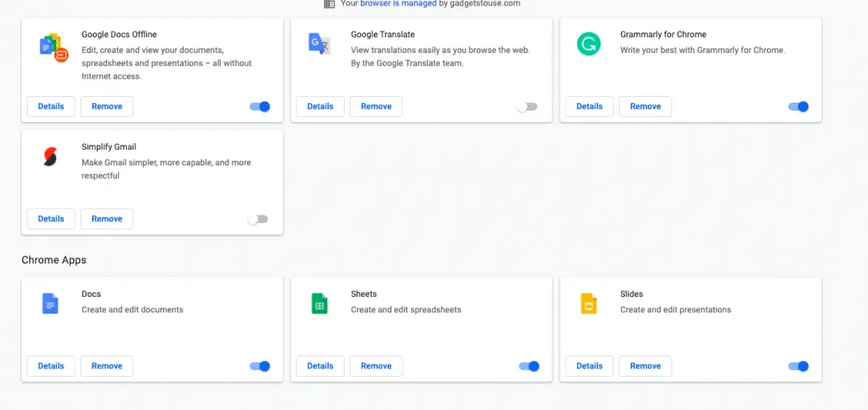The image size is (868, 410).
Task: Switch off the Slides app toggle
Action: point(798,366)
